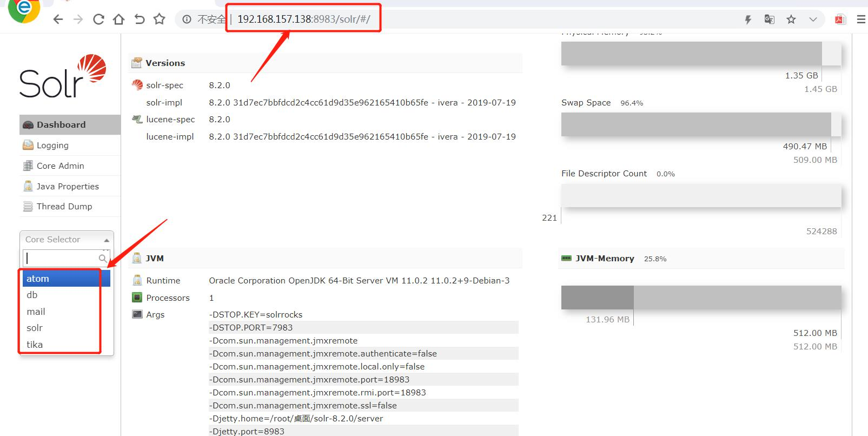Click the lucene-spec icon
The height and width of the screenshot is (436, 868).
[x=137, y=119]
